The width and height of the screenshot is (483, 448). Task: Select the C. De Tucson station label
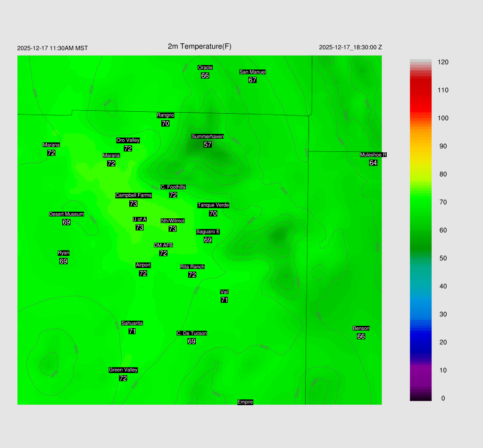pos(192,333)
